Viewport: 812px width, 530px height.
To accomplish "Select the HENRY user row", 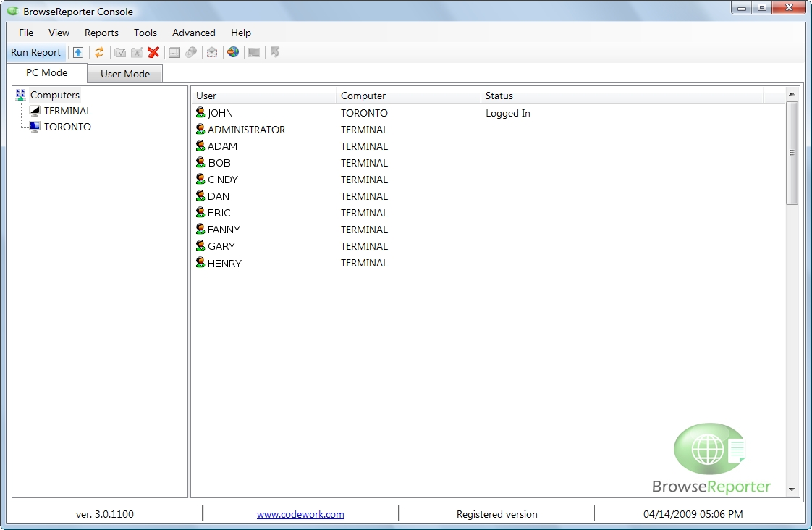I will tap(489, 263).
